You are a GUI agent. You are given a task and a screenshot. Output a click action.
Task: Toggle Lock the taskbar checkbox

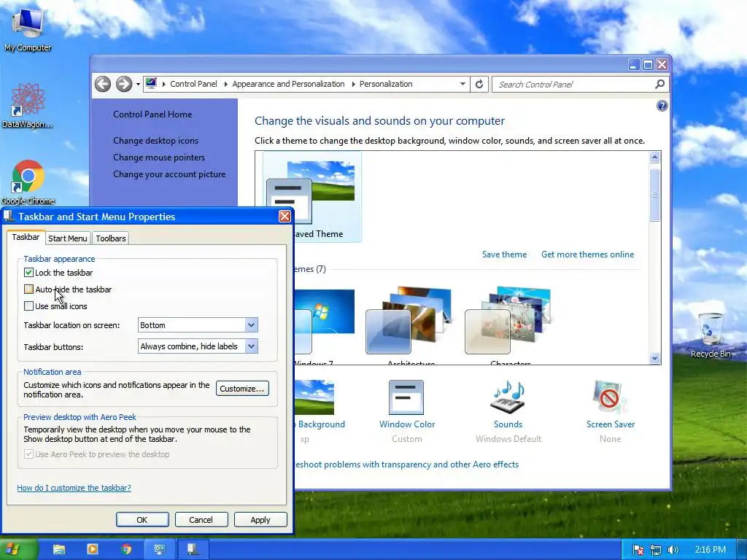[x=28, y=273]
